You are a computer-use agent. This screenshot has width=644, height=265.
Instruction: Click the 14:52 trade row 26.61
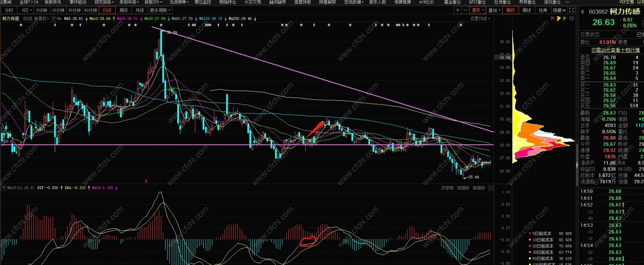(611, 205)
